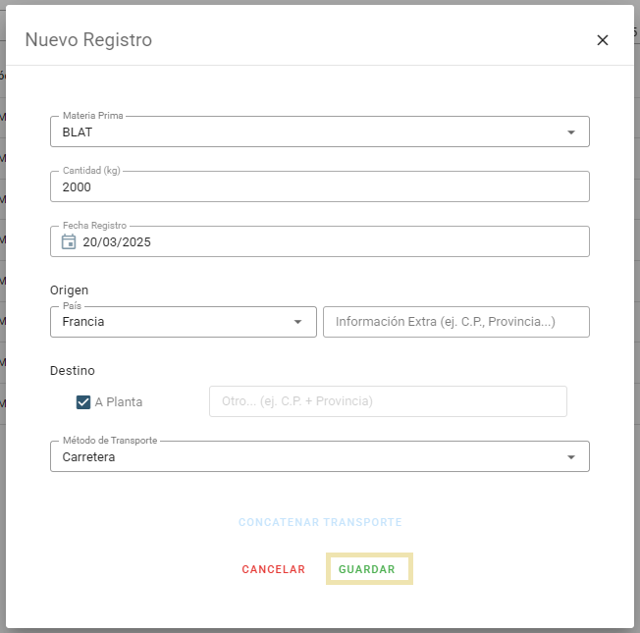
Task: Expand the País dropdown arrow
Action: pyautogui.click(x=298, y=322)
